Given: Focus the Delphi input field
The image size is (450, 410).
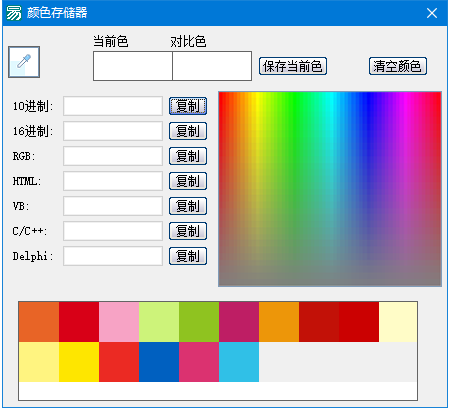Looking at the screenshot, I should pos(113,256).
